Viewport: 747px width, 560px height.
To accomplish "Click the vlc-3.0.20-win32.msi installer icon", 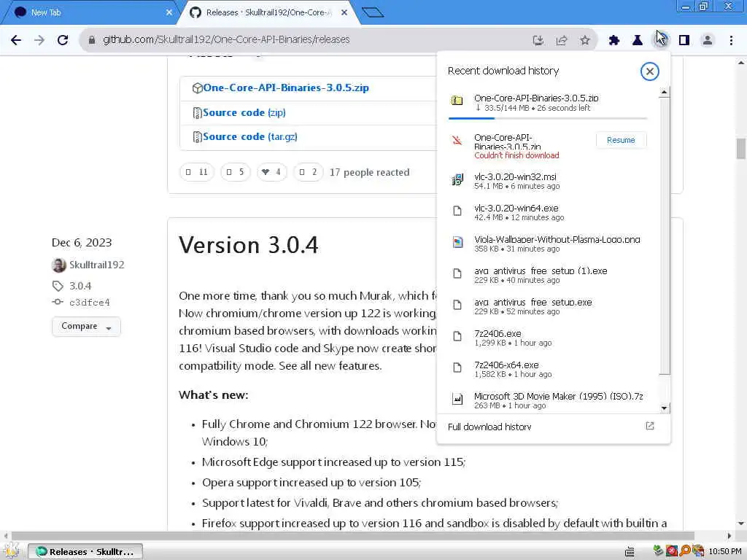I will tap(457, 179).
